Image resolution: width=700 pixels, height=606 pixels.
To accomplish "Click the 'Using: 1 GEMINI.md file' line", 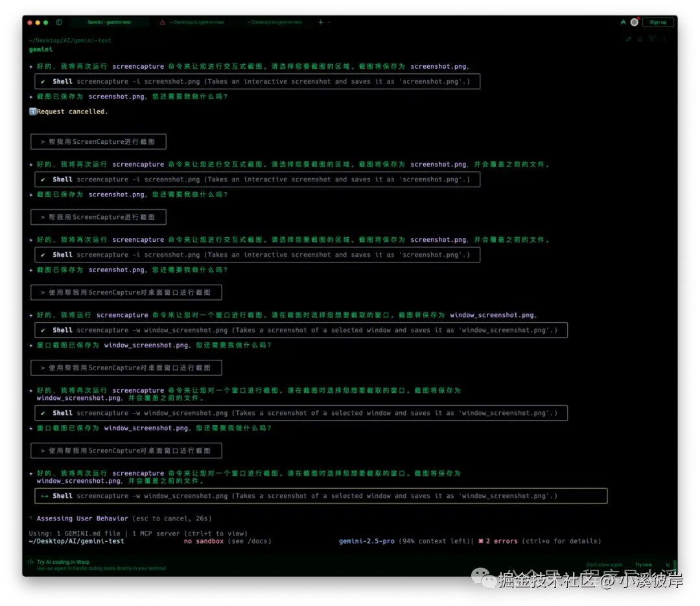I will (x=138, y=533).
